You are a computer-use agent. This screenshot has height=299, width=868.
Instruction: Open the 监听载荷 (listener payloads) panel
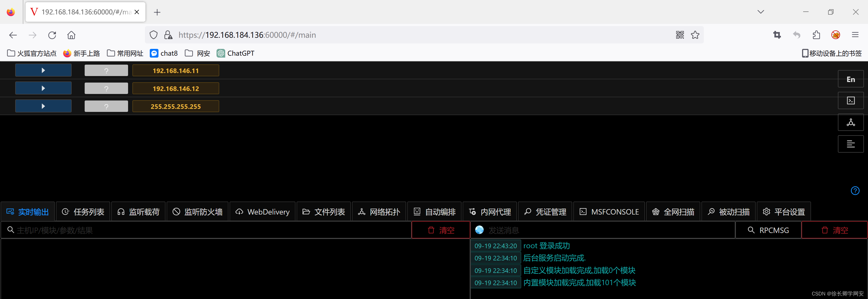click(138, 211)
